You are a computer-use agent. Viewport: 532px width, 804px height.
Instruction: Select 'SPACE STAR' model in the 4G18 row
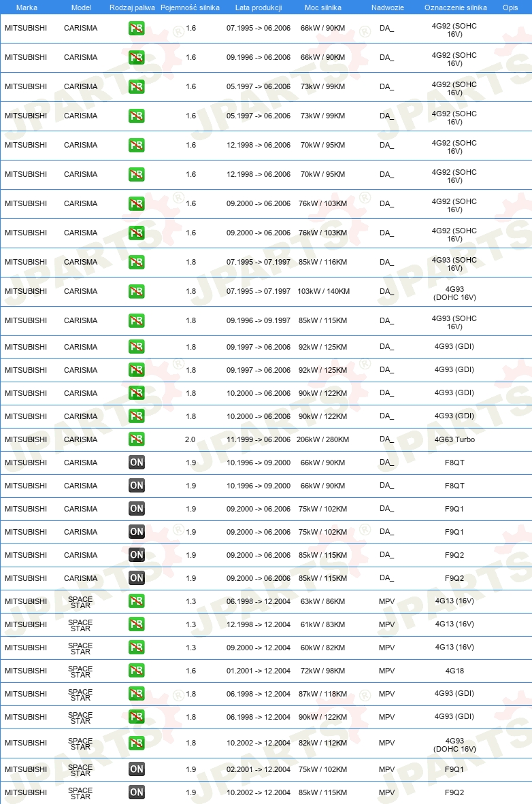pos(80,672)
